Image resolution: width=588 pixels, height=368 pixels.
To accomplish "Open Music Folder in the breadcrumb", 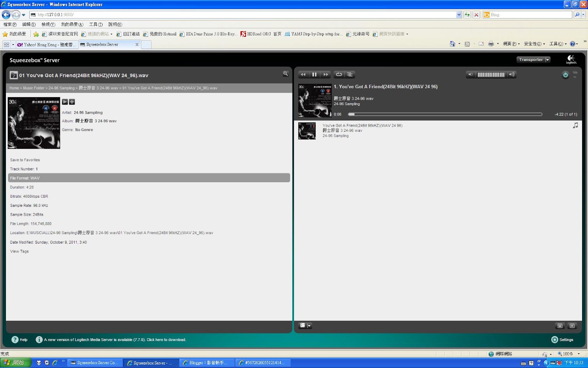I will [x=33, y=88].
